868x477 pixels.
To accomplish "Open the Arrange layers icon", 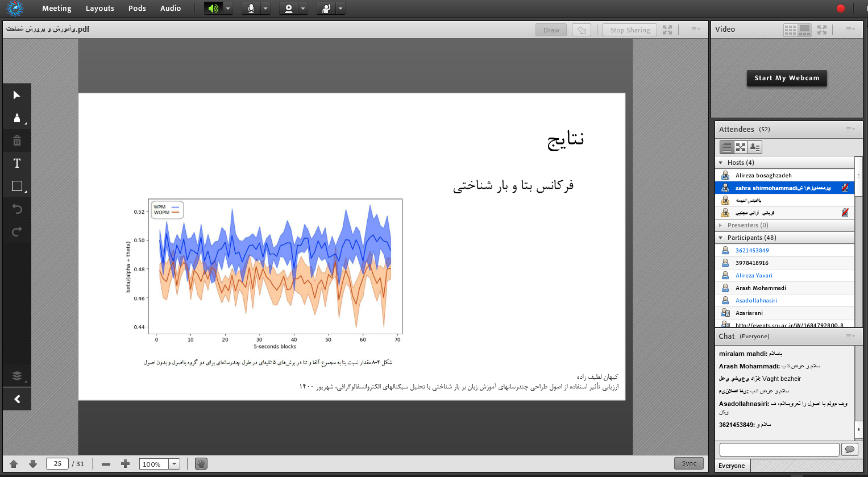I will (17, 376).
